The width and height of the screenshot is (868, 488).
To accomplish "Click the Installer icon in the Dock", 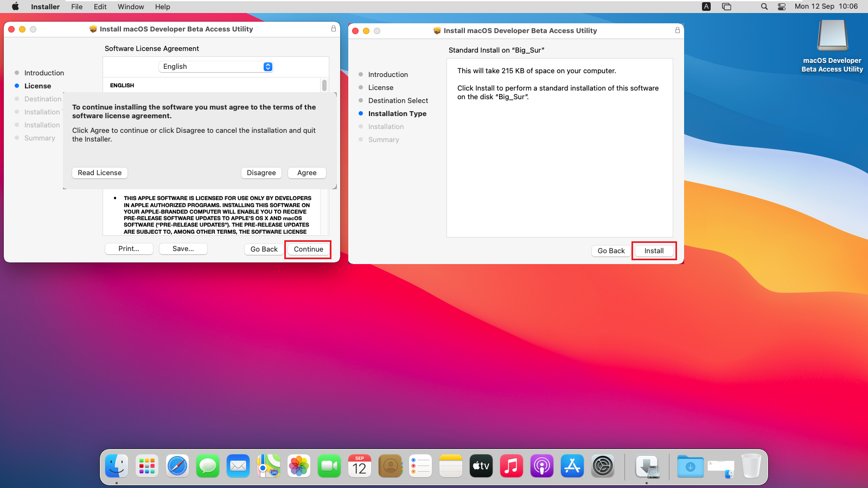I will (x=647, y=466).
